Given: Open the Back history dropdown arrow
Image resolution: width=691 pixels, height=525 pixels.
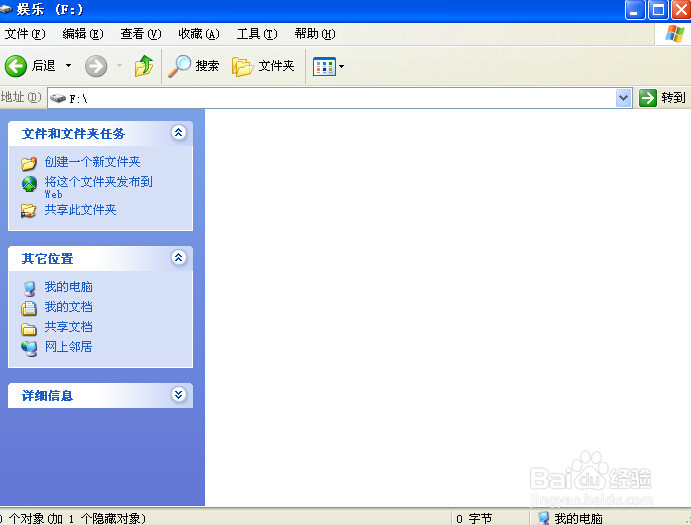Looking at the screenshot, I should coord(68,66).
